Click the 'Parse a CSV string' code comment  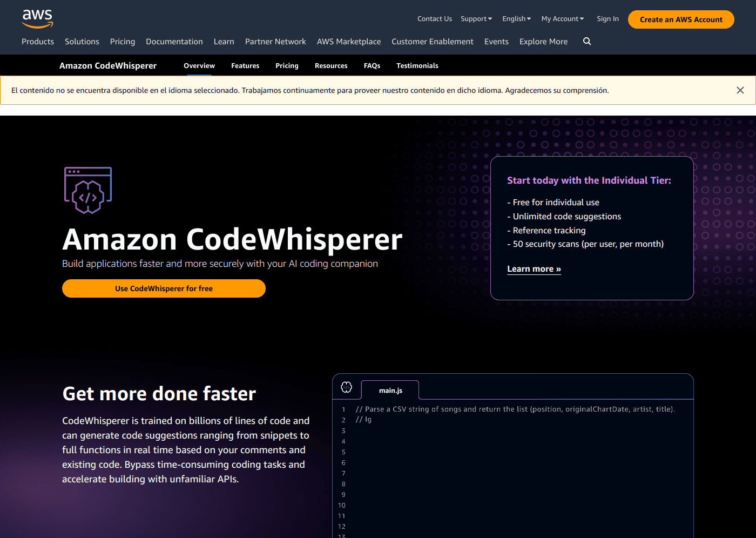pyautogui.click(x=515, y=409)
